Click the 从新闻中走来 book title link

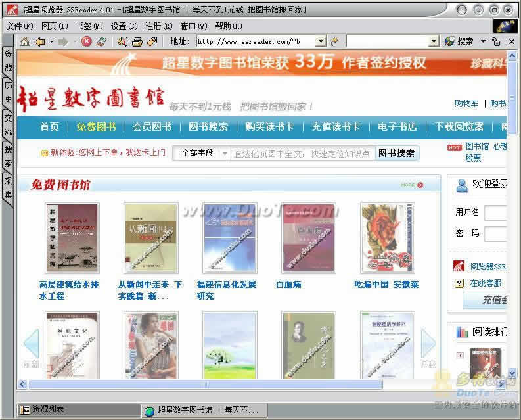150,291
